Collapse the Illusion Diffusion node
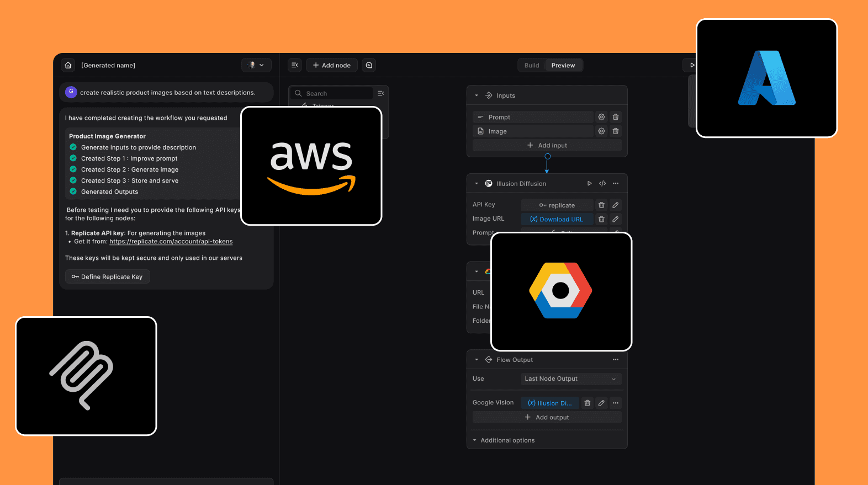The height and width of the screenshot is (485, 868). pos(477,184)
